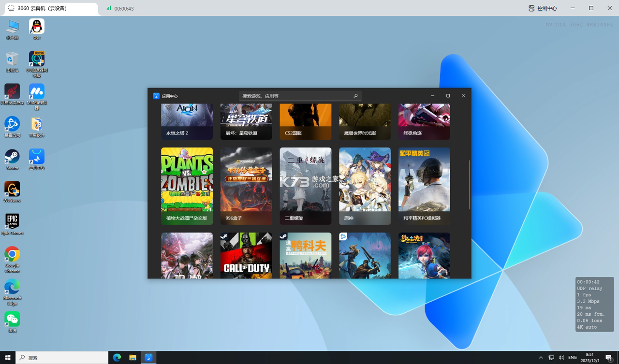Open File Explorer from the taskbar
619x364 pixels.
[133, 358]
